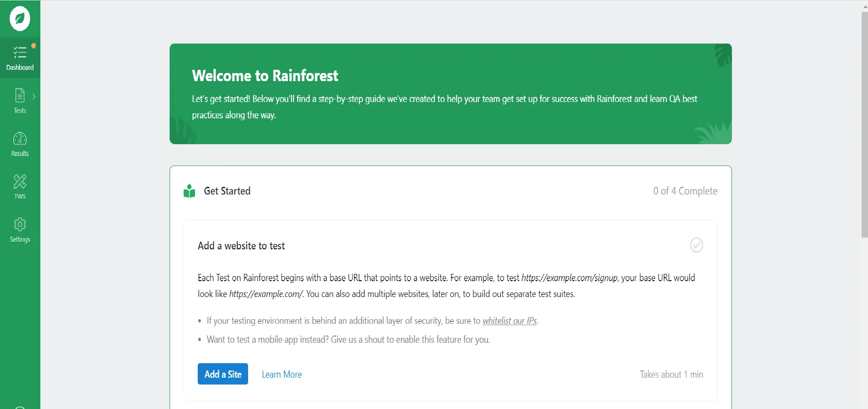Expand the Tests submenu chevron

pos(34,96)
